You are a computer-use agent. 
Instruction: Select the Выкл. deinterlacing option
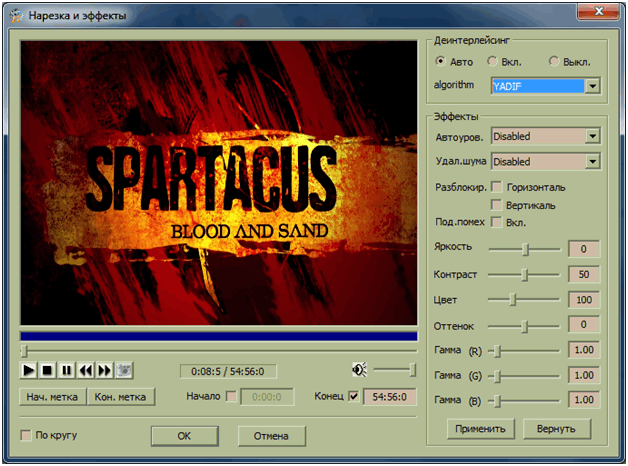543,61
